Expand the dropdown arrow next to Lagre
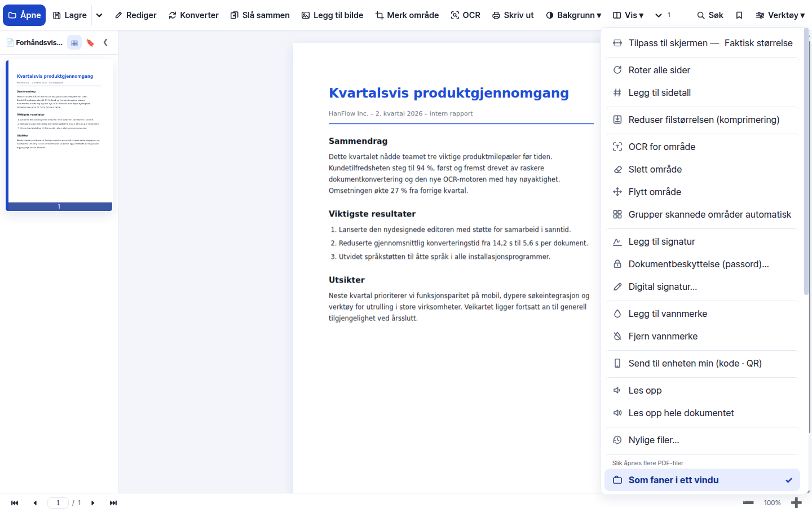This screenshot has width=812, height=512. click(99, 15)
